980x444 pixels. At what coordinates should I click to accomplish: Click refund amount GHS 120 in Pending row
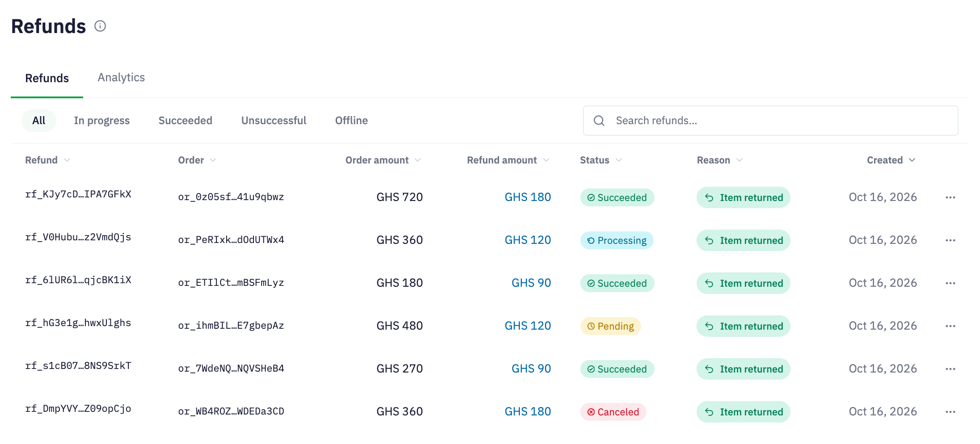pos(528,326)
